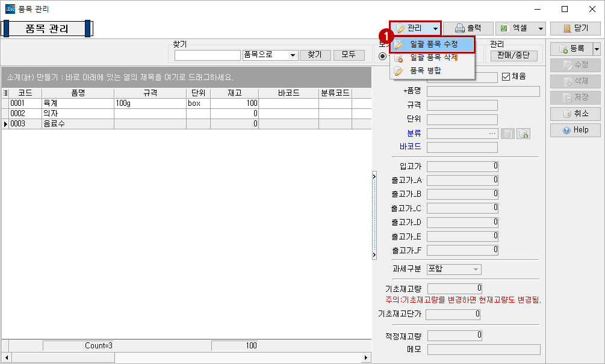Select the row with code 0001
605x364 pixels.
point(187,103)
